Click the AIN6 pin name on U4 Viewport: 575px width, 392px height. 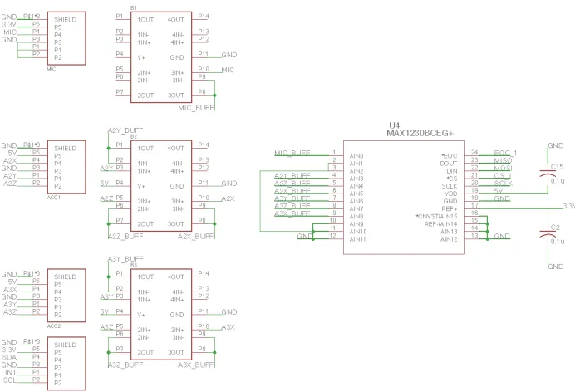pos(356,202)
